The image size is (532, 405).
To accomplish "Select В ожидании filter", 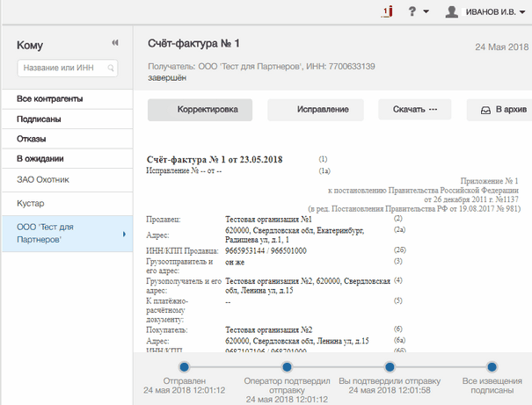I will pos(67,159).
